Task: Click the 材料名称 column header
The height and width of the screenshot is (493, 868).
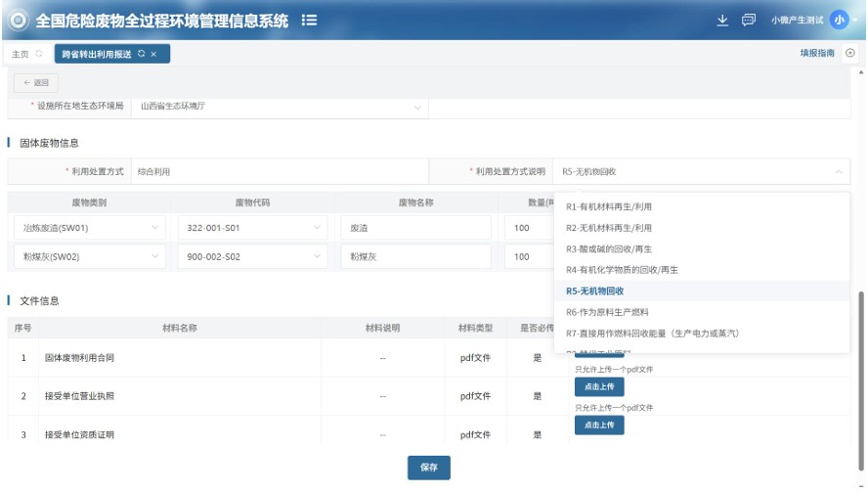Action: 179,328
